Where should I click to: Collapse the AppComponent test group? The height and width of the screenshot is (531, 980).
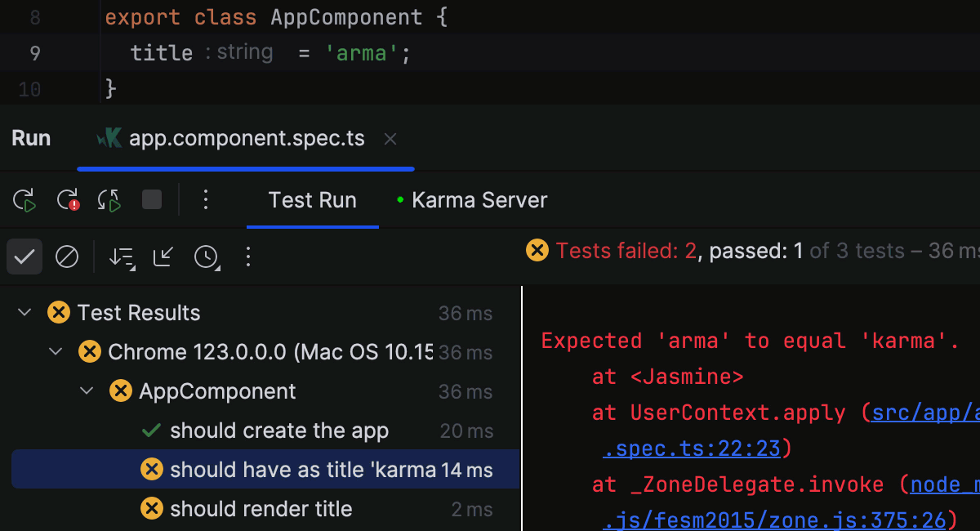[87, 390]
